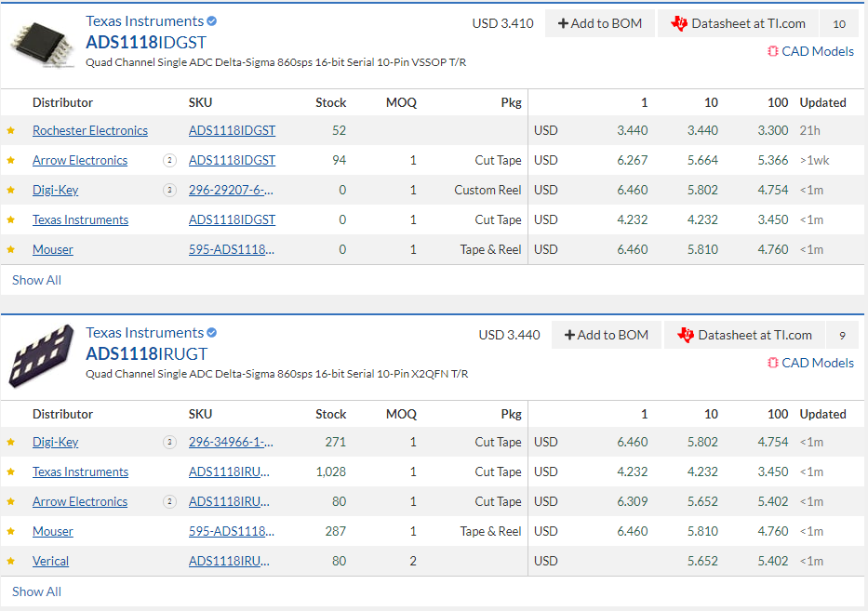Click the datasheet count 9 button
Screen dimensions: 868x611
click(842, 335)
